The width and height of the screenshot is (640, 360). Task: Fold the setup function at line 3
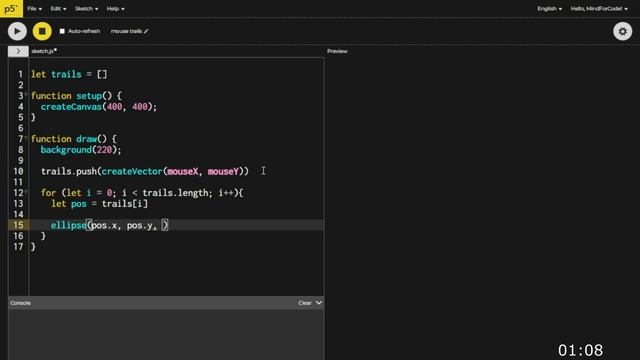click(26, 95)
